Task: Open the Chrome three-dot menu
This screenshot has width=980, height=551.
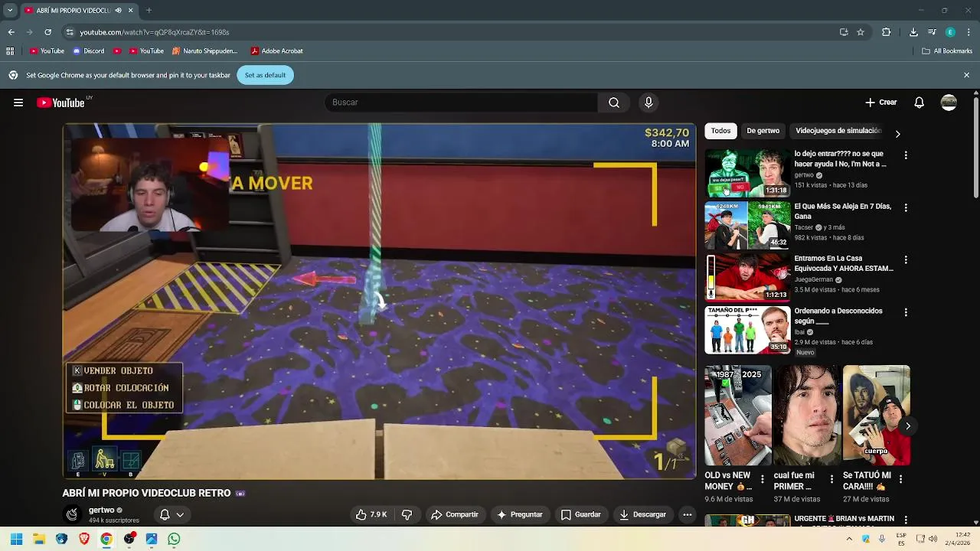Action: 969,32
